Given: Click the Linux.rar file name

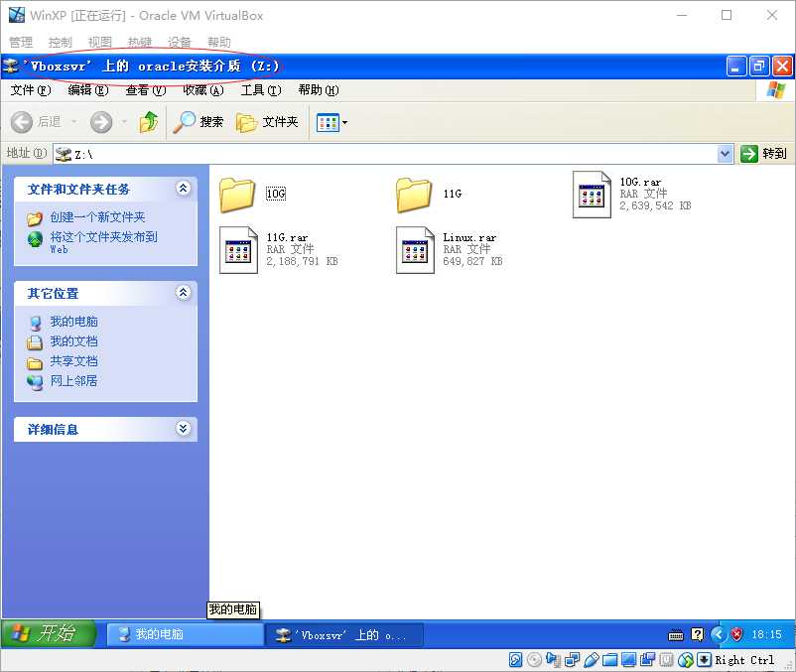Looking at the screenshot, I should (469, 237).
